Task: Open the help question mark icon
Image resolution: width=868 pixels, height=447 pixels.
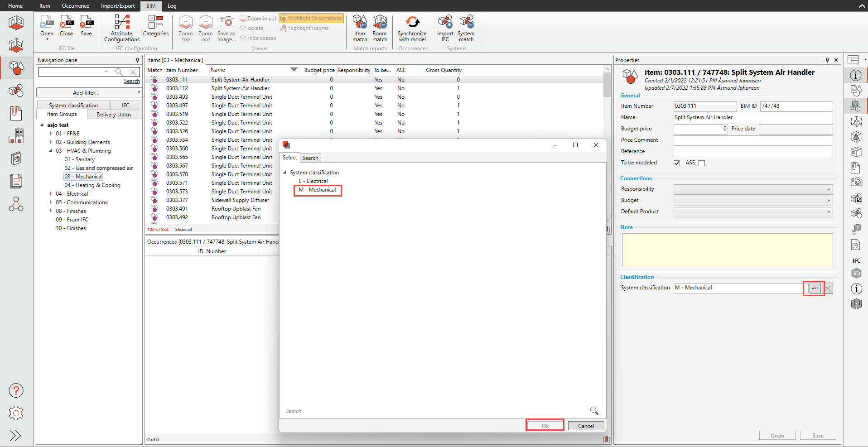Action: click(16, 390)
